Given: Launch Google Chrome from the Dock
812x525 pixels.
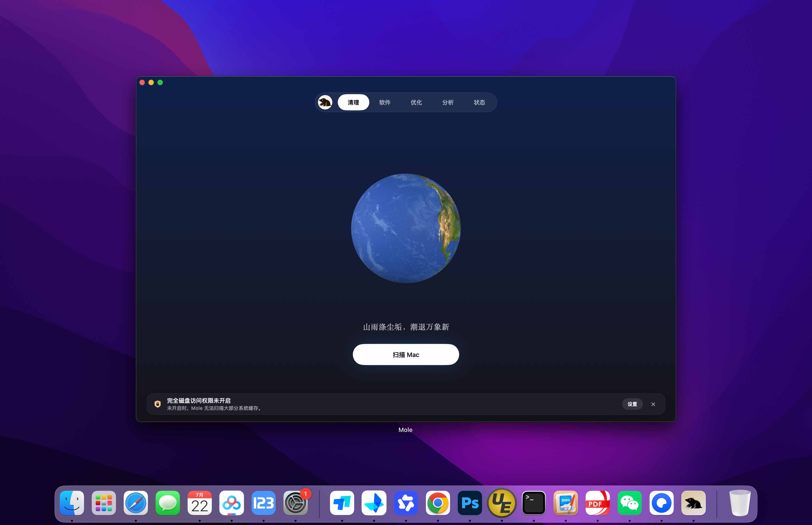Looking at the screenshot, I should pos(438,503).
